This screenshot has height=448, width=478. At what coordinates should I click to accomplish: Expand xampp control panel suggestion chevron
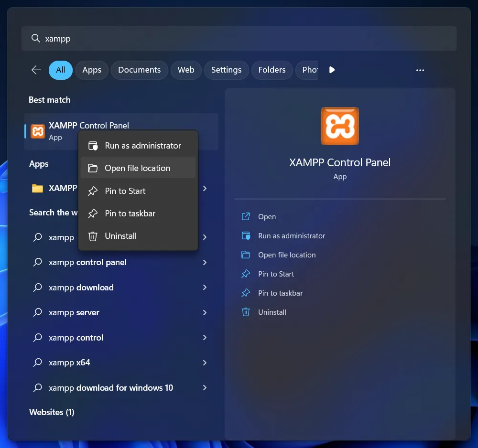pyautogui.click(x=205, y=262)
